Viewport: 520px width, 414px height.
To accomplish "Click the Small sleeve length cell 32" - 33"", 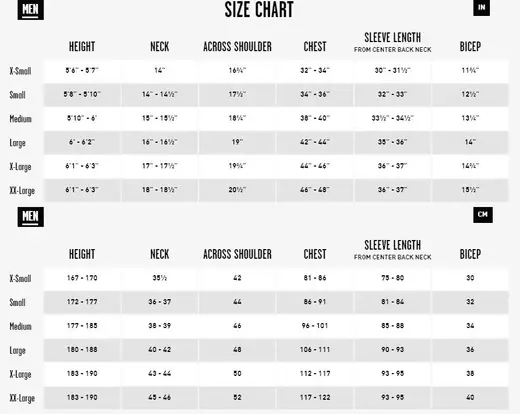I will (392, 95).
